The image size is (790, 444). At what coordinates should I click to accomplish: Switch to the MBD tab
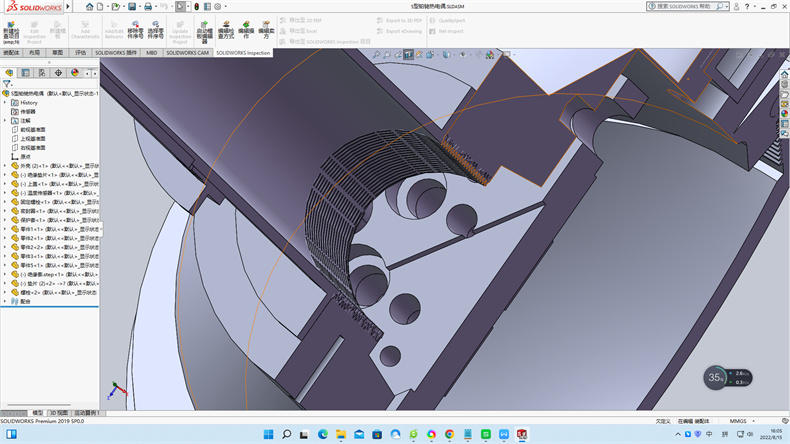coord(151,52)
